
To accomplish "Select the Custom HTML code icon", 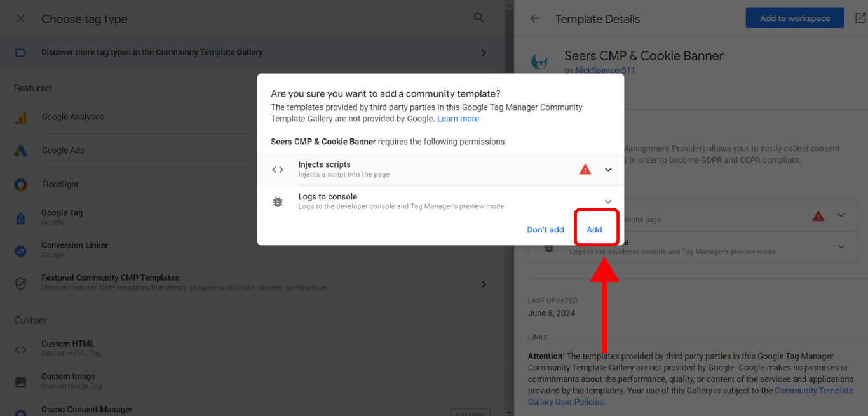I will (21, 349).
